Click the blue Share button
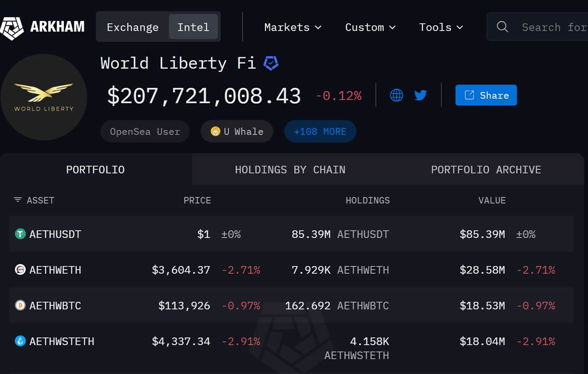This screenshot has height=374, width=588. click(486, 95)
